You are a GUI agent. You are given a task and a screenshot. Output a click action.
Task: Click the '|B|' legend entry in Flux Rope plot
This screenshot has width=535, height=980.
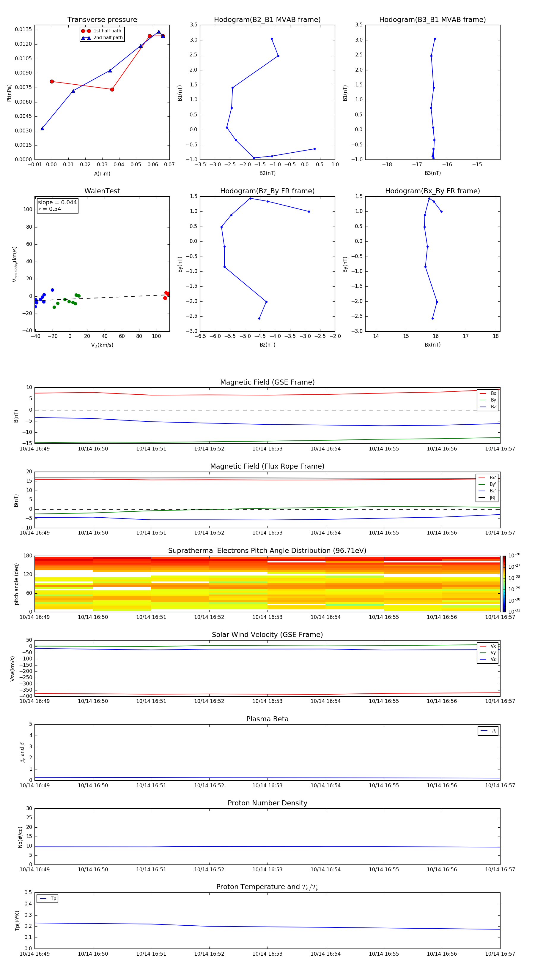pos(487,498)
